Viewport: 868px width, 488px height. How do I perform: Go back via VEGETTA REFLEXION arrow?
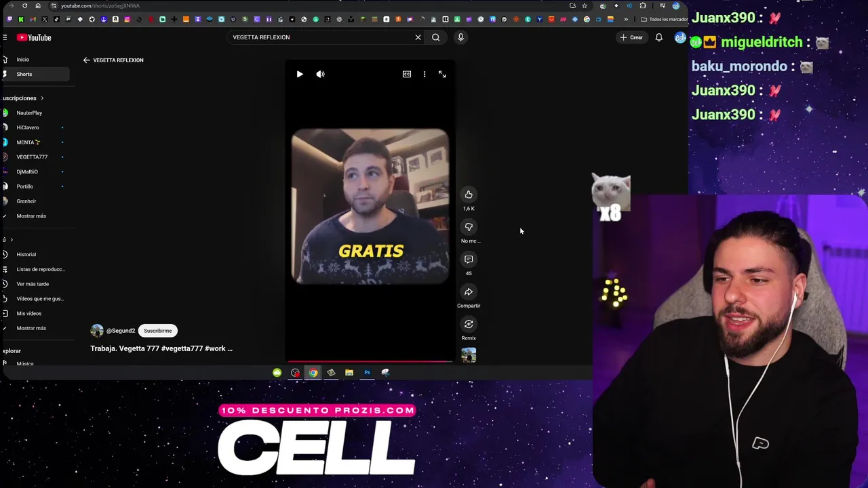click(86, 60)
